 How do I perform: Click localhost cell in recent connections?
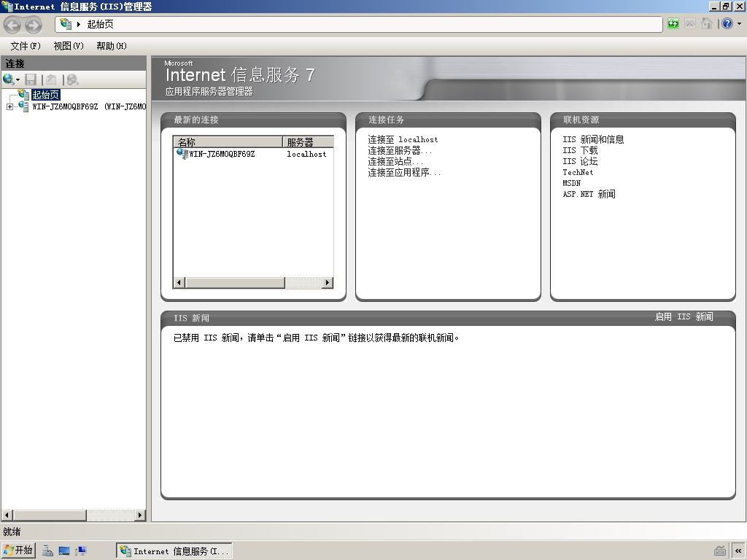click(307, 154)
